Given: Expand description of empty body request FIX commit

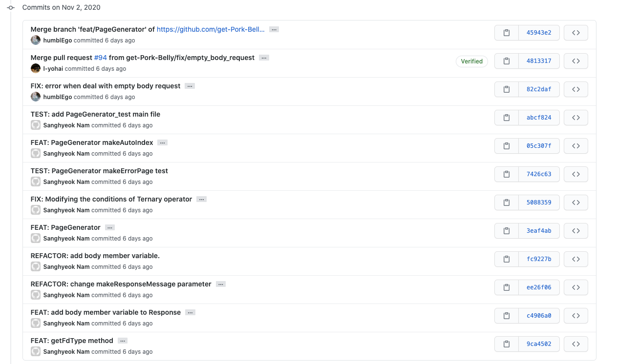Looking at the screenshot, I should pyautogui.click(x=190, y=86).
